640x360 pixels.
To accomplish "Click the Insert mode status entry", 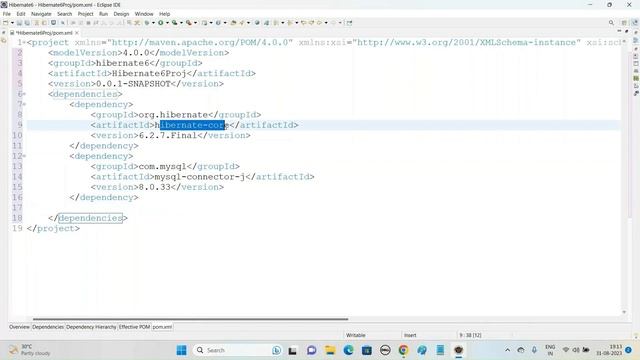I will (x=410, y=335).
